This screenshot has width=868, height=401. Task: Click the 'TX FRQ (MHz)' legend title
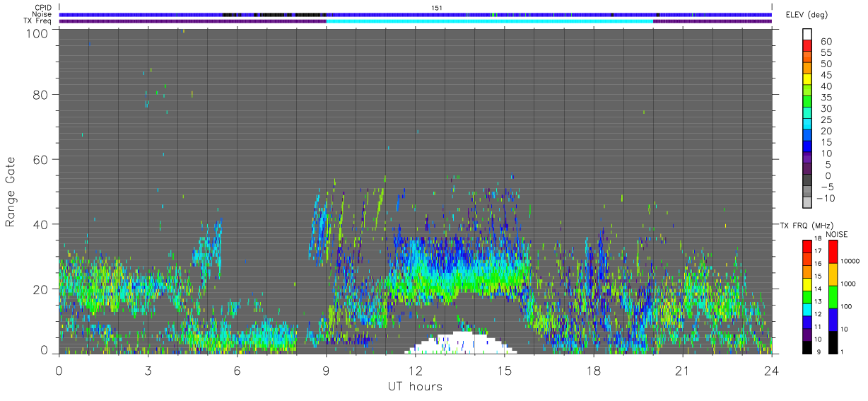click(803, 225)
